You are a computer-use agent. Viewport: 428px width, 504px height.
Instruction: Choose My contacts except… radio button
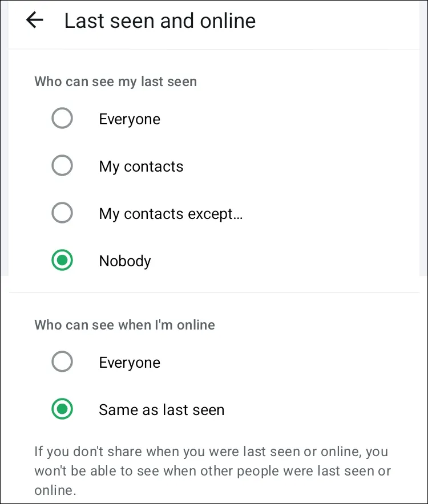pos(62,213)
